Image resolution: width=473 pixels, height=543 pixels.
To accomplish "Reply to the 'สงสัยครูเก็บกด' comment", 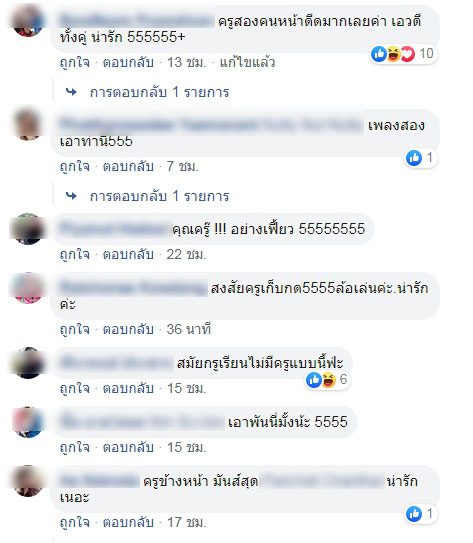I will click(x=128, y=329).
